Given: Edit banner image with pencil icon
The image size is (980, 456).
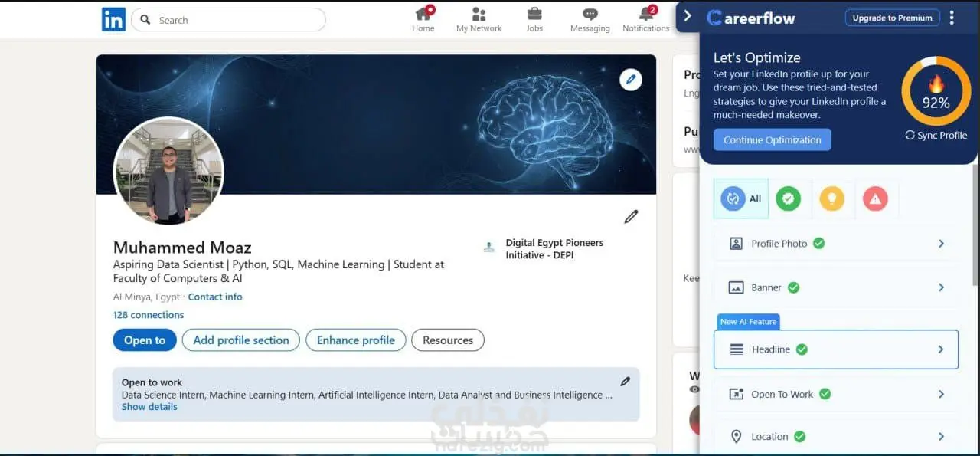Looking at the screenshot, I should (631, 79).
